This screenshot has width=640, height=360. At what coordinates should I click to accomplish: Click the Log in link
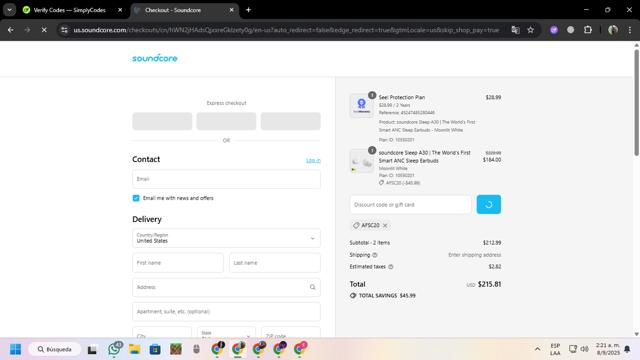click(313, 160)
